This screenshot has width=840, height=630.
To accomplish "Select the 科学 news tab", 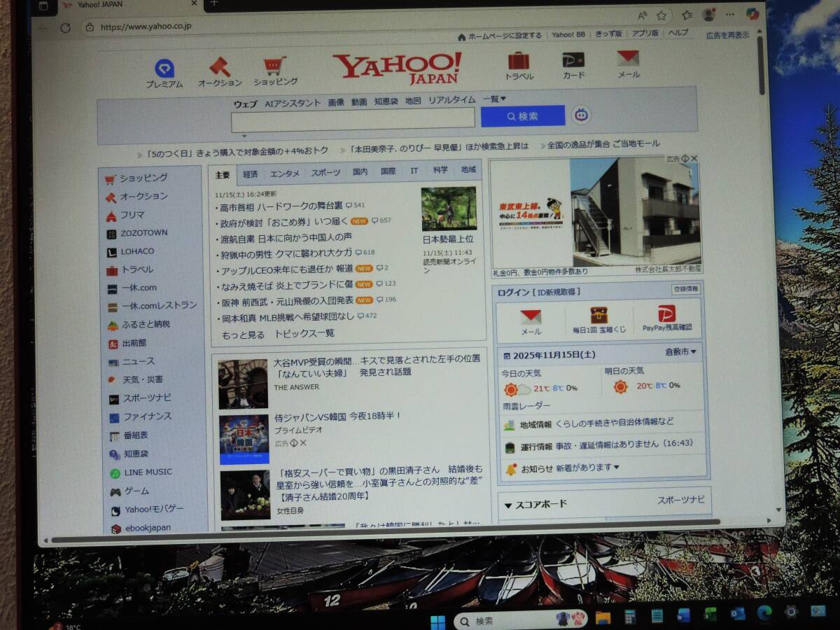I will pos(440,170).
